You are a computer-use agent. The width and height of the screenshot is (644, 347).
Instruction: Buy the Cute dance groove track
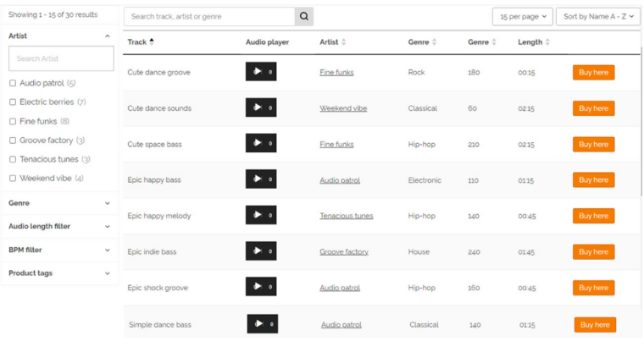pyautogui.click(x=593, y=72)
